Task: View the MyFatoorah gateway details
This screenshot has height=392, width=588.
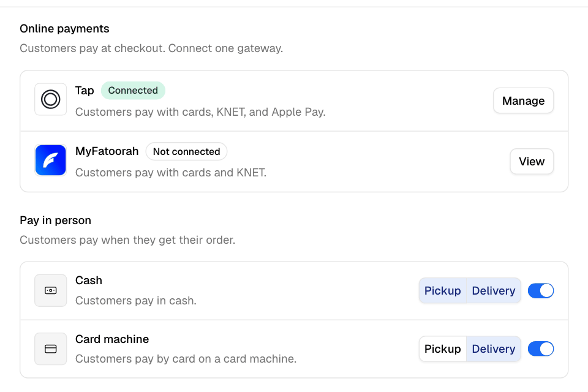Action: pyautogui.click(x=532, y=161)
